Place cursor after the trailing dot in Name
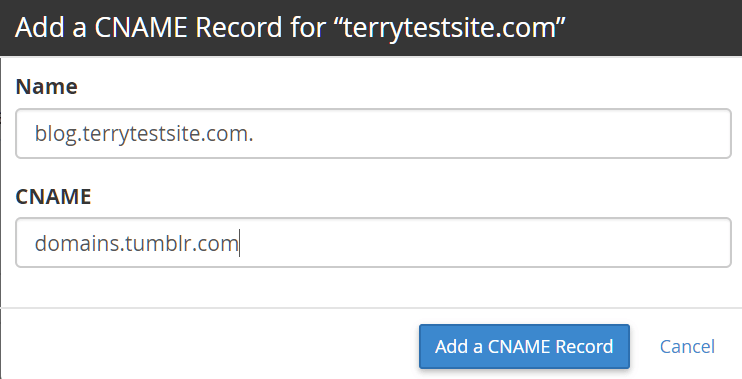Viewport: 742px width, 379px height. (x=255, y=134)
